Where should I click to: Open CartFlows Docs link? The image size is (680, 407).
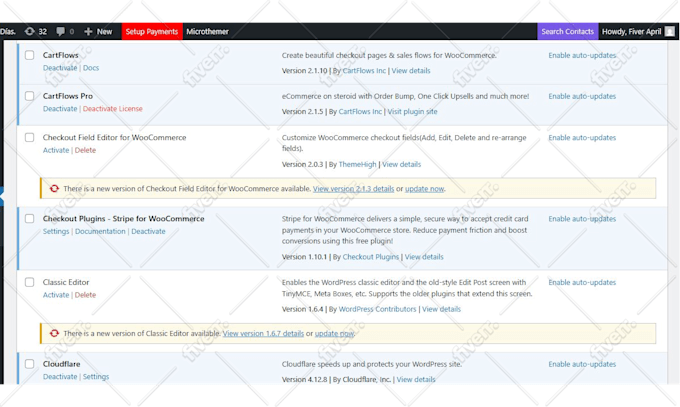tap(91, 68)
